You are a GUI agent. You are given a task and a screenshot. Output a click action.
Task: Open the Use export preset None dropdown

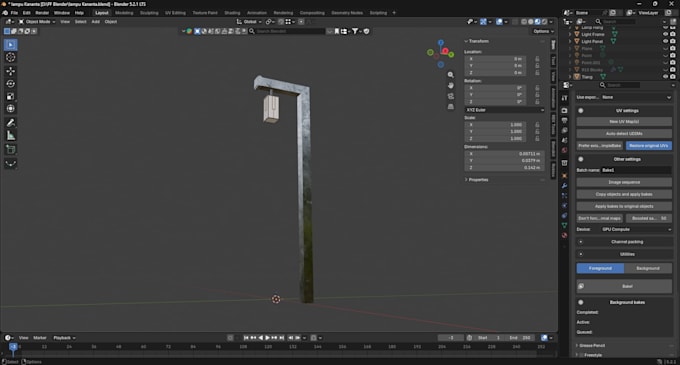pos(636,98)
